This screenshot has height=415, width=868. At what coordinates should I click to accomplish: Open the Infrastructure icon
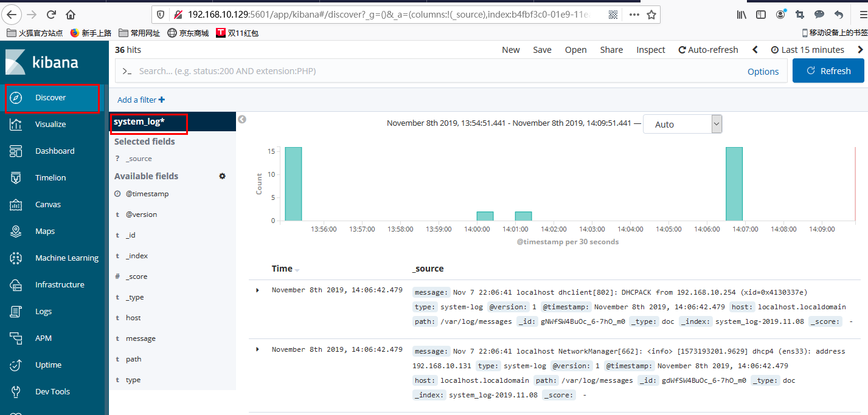(16, 285)
